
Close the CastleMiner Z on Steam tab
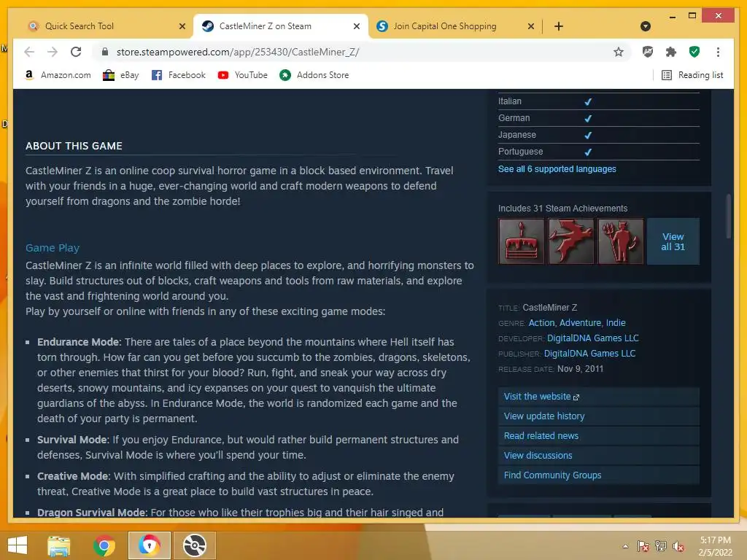(x=356, y=26)
